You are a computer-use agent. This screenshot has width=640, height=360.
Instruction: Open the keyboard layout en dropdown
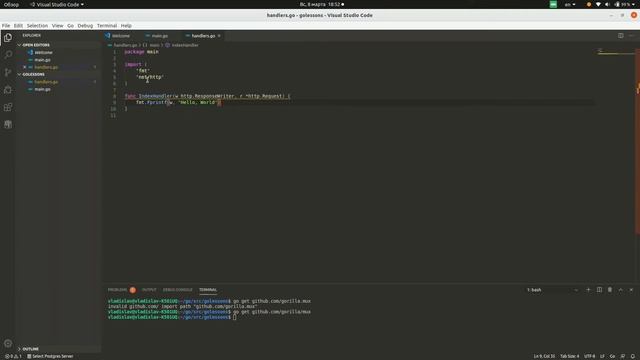click(570, 4)
